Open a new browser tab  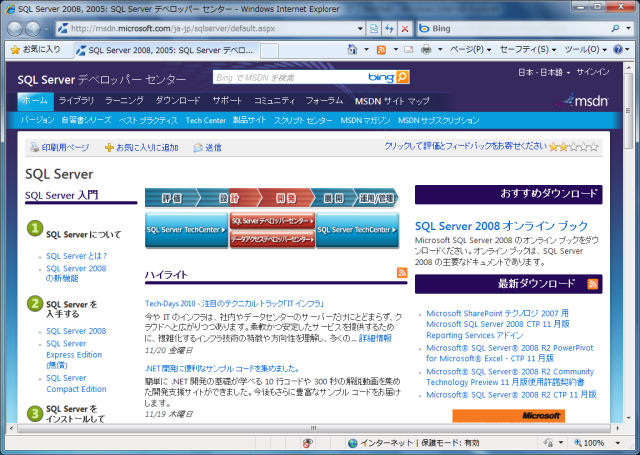coord(269,51)
